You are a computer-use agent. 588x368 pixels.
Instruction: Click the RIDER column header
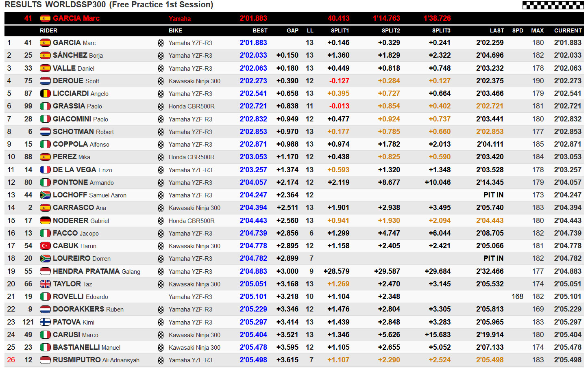click(x=48, y=30)
